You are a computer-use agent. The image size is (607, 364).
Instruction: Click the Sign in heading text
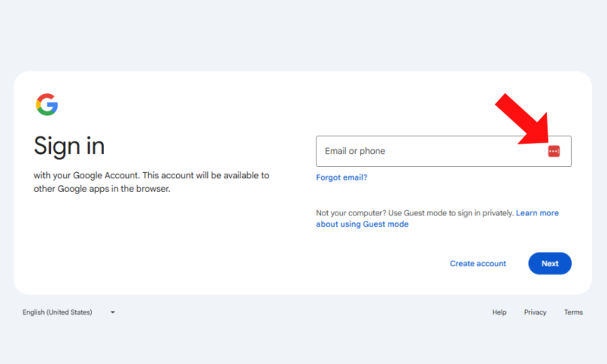click(69, 146)
